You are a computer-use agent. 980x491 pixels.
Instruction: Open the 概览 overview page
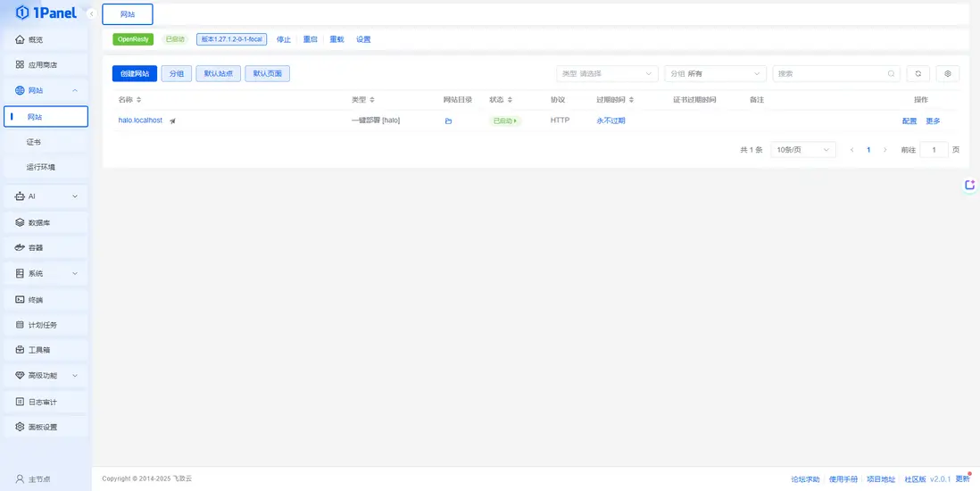(45, 39)
